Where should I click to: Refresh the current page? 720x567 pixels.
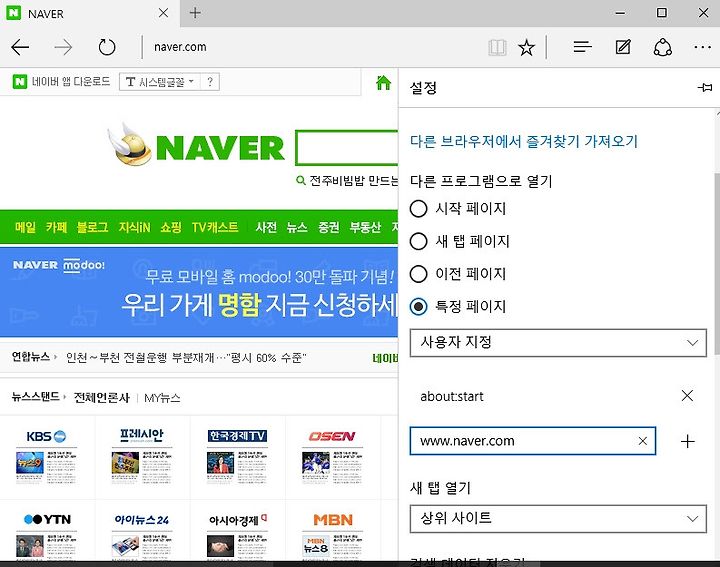(107, 47)
